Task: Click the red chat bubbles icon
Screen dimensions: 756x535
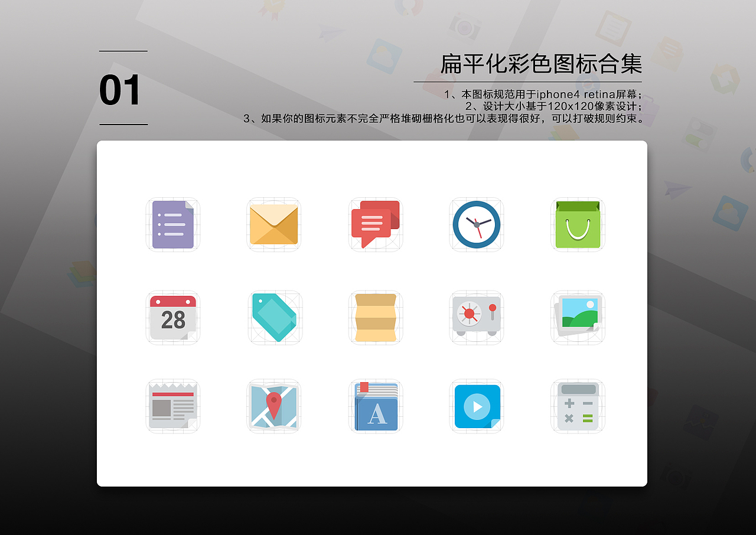Action: [x=375, y=224]
